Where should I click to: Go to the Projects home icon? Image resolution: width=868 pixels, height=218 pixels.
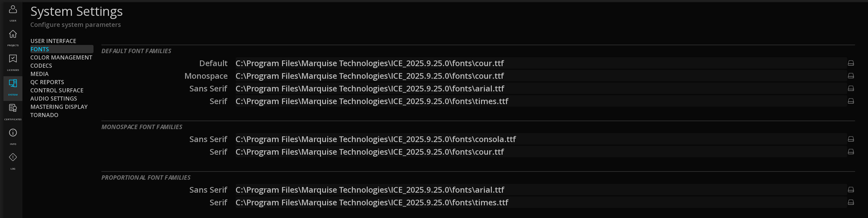point(13,34)
